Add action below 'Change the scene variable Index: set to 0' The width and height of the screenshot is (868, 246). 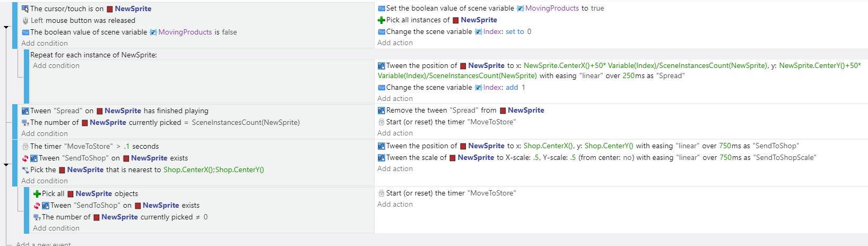pos(395,43)
